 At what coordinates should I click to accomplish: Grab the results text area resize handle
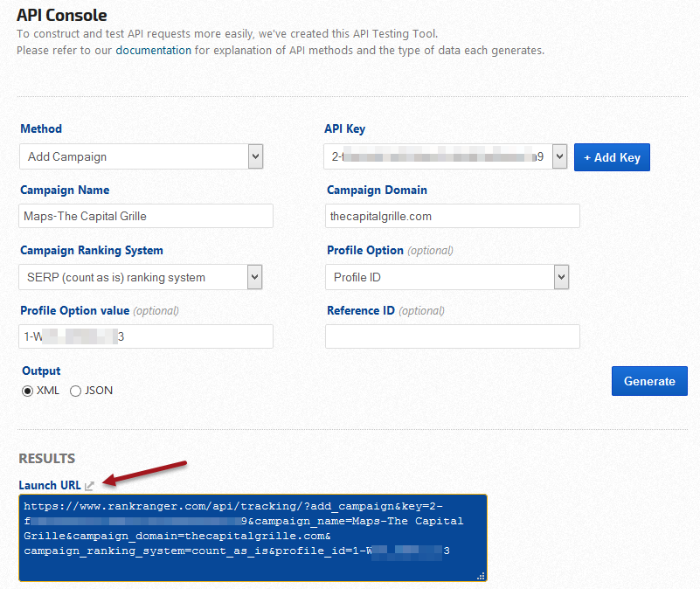tap(480, 576)
